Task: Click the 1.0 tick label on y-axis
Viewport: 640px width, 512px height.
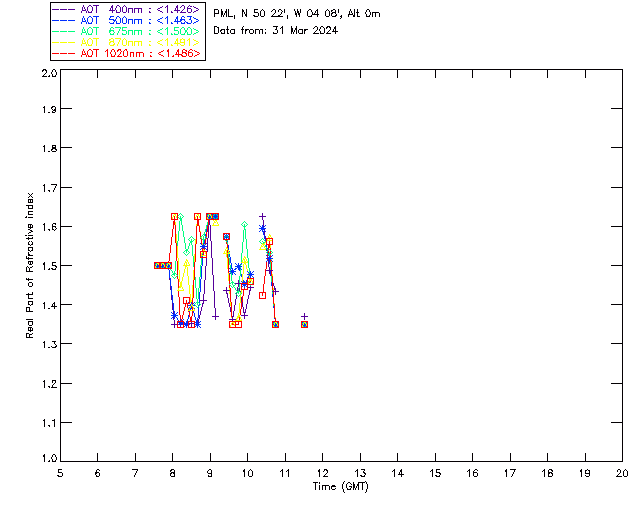Action: coord(48,460)
